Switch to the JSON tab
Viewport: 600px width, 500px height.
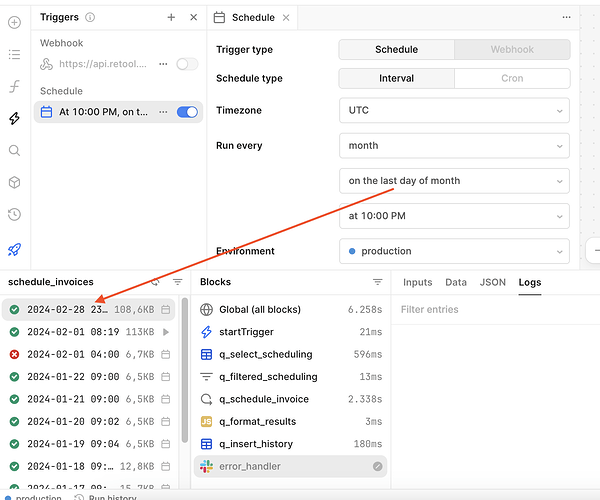[x=493, y=282]
